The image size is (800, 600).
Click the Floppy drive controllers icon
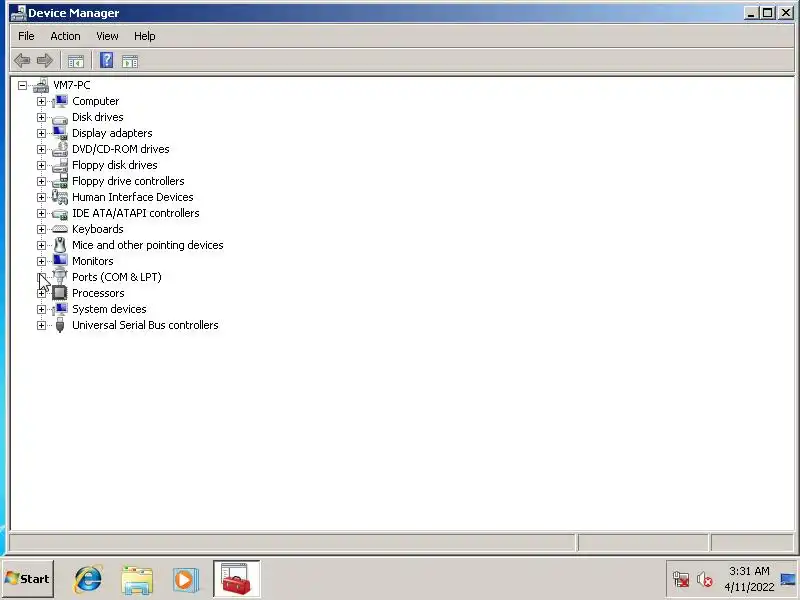60,181
